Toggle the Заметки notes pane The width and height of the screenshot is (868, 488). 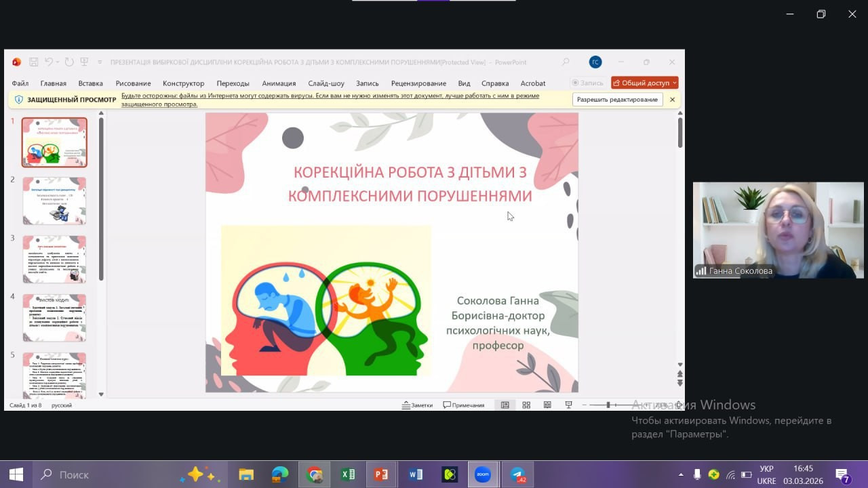tap(417, 405)
